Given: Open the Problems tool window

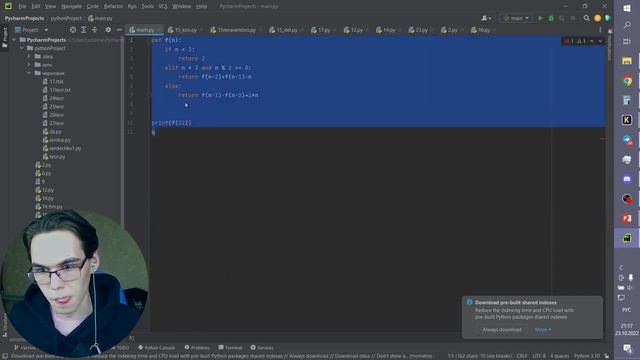Looking at the screenshot, I should pyautogui.click(x=197, y=348).
